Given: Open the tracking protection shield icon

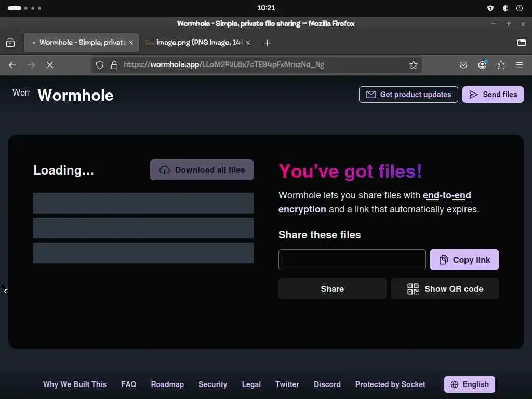Looking at the screenshot, I should tap(99, 65).
